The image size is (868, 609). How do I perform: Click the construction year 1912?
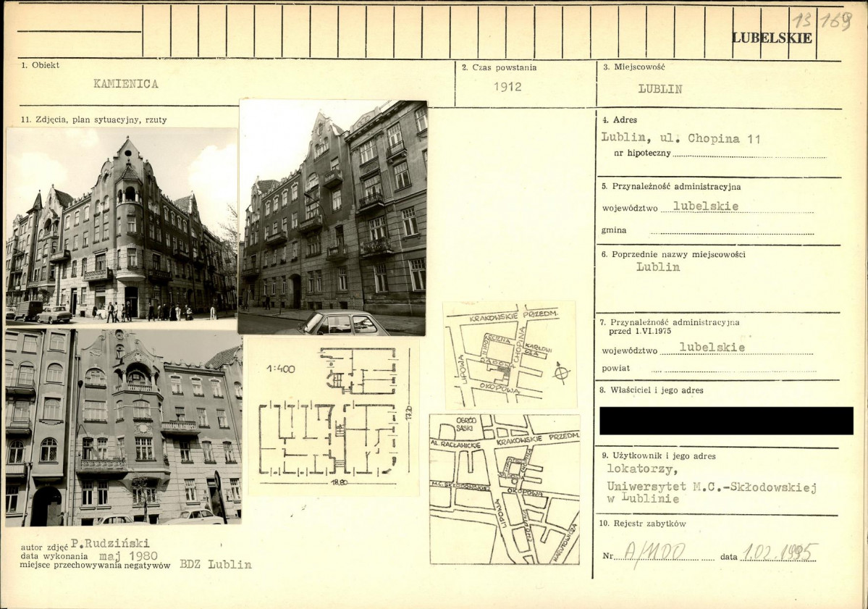click(507, 87)
